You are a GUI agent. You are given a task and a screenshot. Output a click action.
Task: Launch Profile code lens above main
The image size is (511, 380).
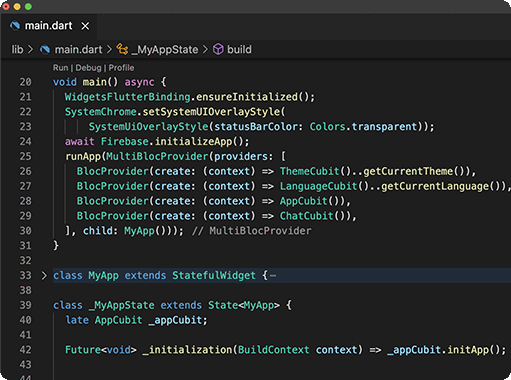[121, 68]
